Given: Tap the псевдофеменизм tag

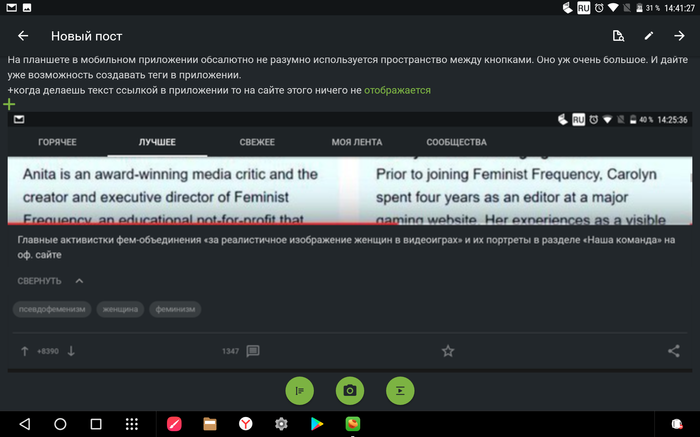Looking at the screenshot, I should click(52, 309).
